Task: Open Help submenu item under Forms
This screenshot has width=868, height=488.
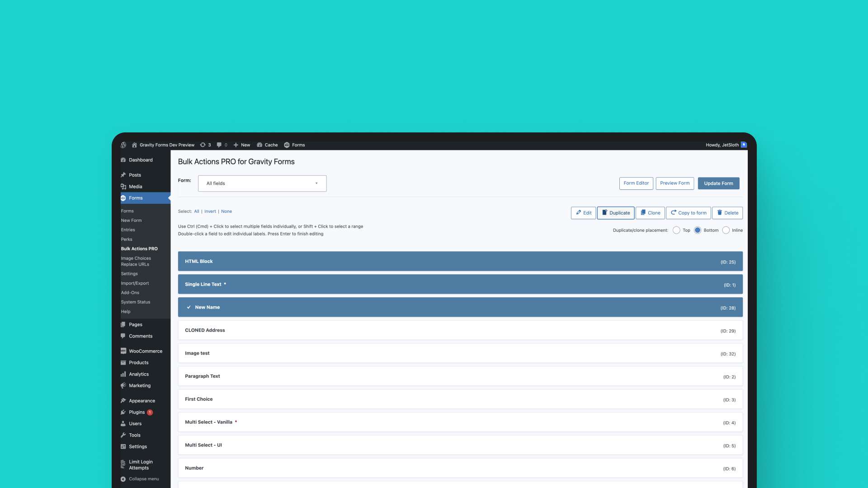Action: click(126, 312)
